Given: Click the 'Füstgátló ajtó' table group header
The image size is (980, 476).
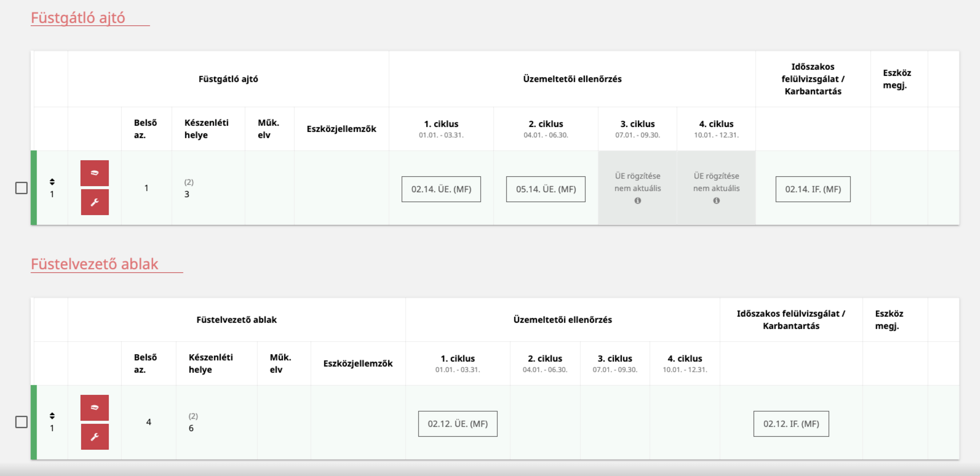Looking at the screenshot, I should coord(228,79).
